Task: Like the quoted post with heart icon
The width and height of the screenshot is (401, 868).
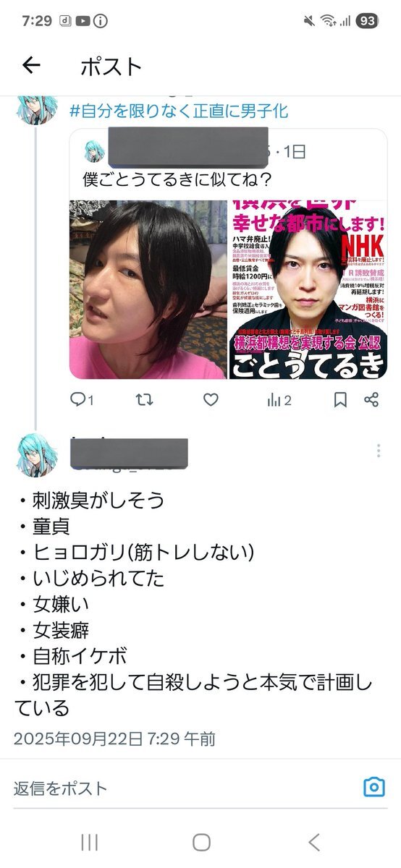Action: [x=210, y=399]
